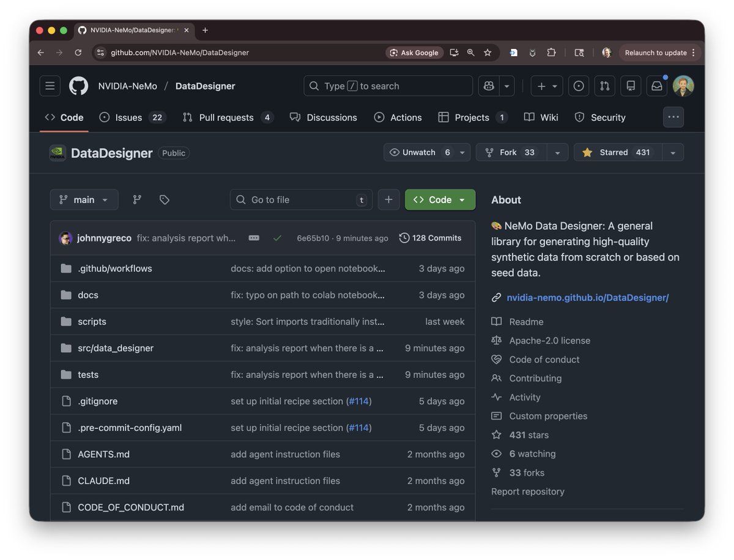Screen dimensions: 734x560
Task: Click the GitHub Octocat logo
Action: [x=78, y=86]
